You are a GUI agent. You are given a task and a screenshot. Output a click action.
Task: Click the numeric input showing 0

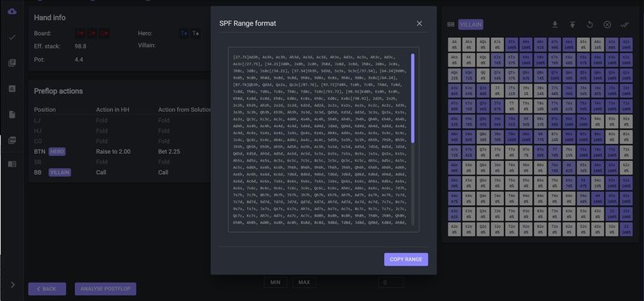point(390,282)
